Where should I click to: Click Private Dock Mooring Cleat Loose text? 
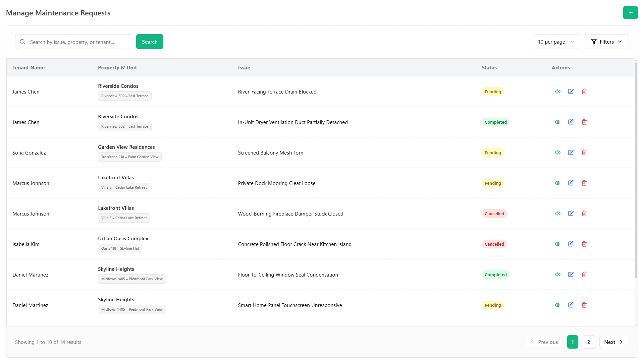pyautogui.click(x=277, y=183)
